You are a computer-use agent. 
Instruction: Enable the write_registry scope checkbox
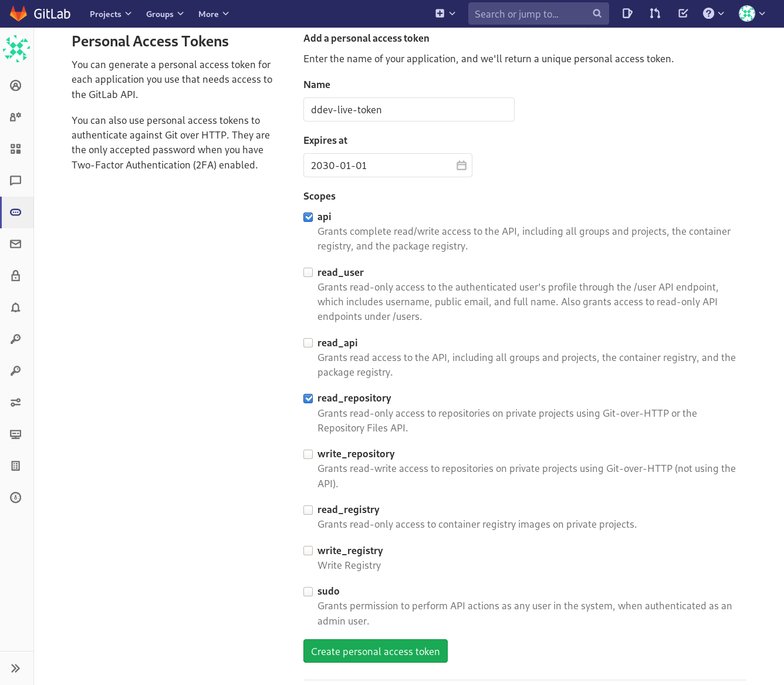[x=308, y=551]
